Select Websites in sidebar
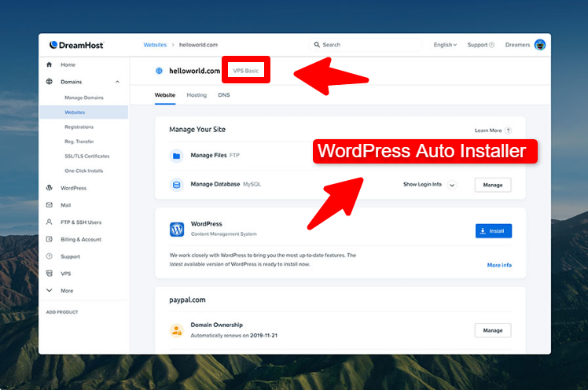Screen dimensions: 588x390 tap(84, 112)
